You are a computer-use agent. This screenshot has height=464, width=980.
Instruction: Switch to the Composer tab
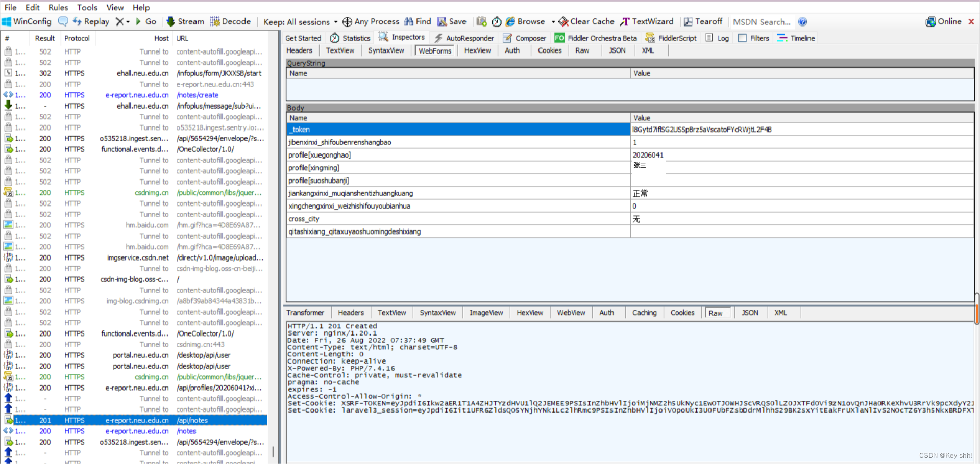click(x=525, y=38)
